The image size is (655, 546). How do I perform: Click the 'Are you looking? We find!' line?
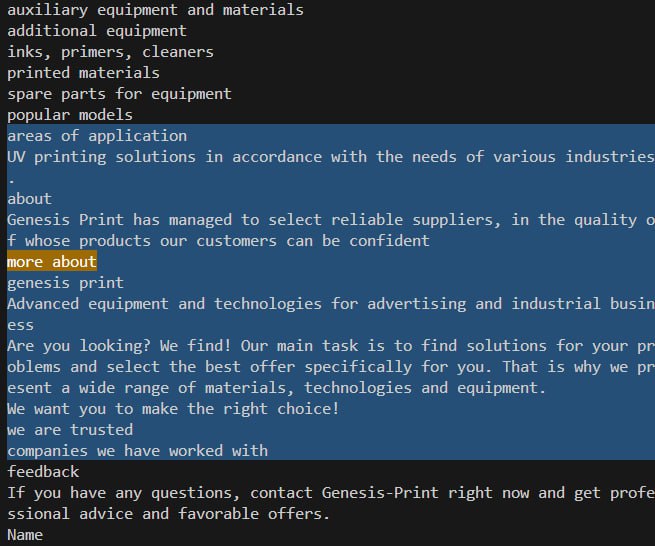[x=331, y=367]
